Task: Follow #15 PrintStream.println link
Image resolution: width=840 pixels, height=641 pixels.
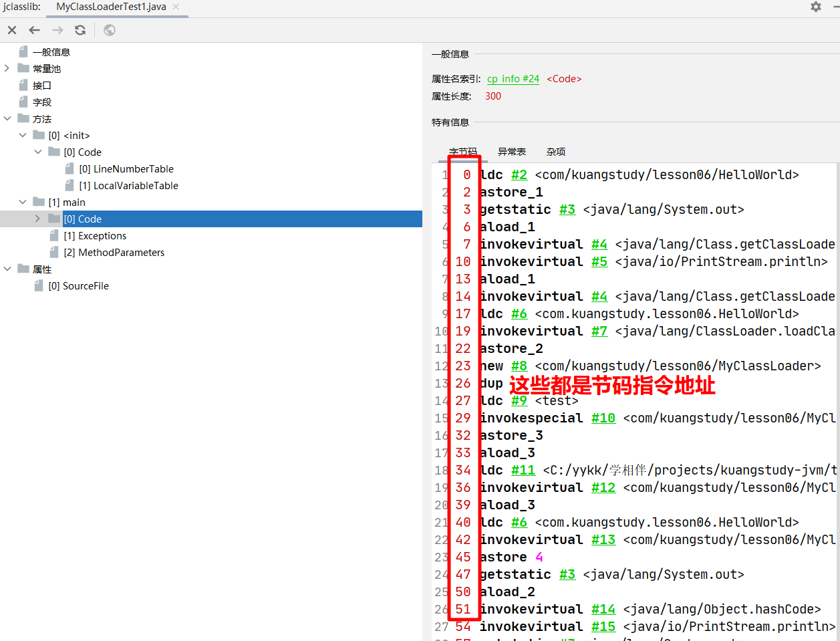Action: [x=603, y=626]
